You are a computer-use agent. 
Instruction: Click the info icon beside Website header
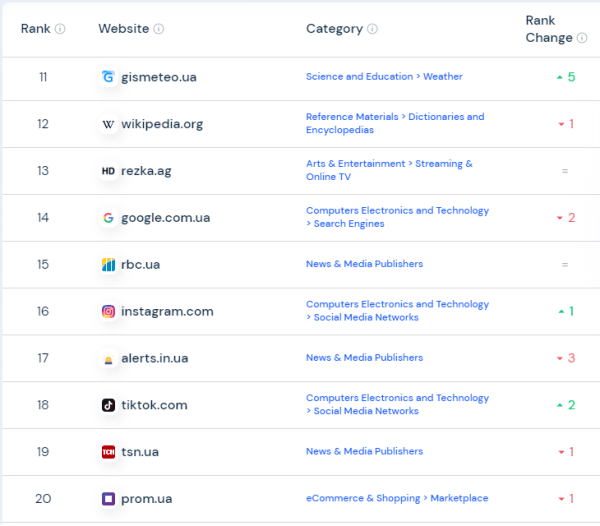(159, 29)
